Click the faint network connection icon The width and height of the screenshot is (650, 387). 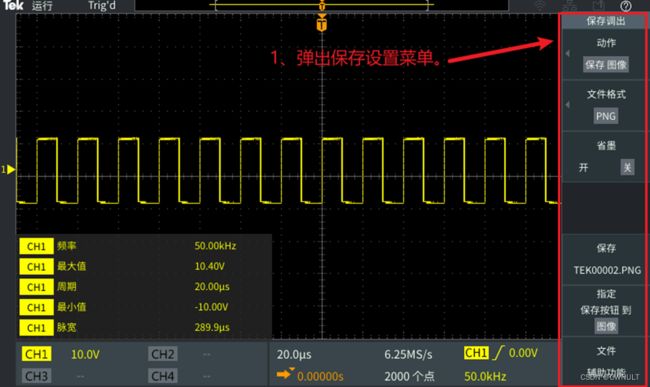570,6
